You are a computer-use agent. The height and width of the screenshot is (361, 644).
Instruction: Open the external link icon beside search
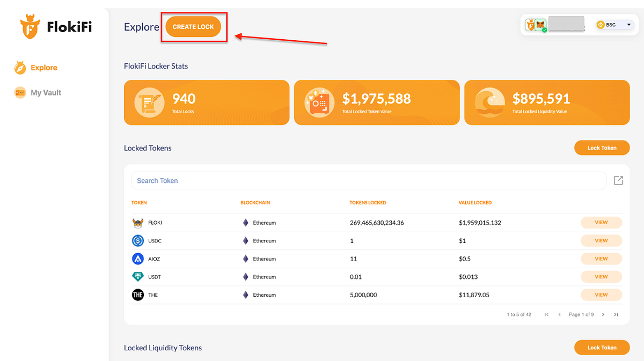(x=618, y=181)
